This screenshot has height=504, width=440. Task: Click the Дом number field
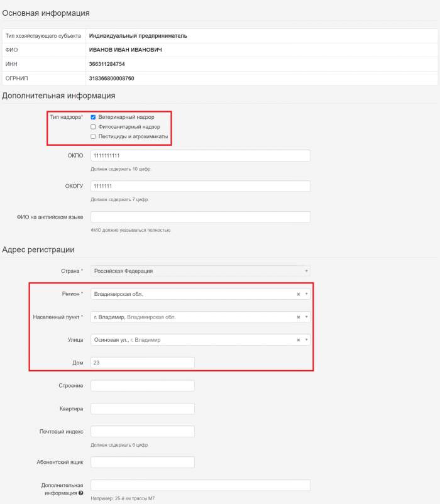tap(142, 363)
